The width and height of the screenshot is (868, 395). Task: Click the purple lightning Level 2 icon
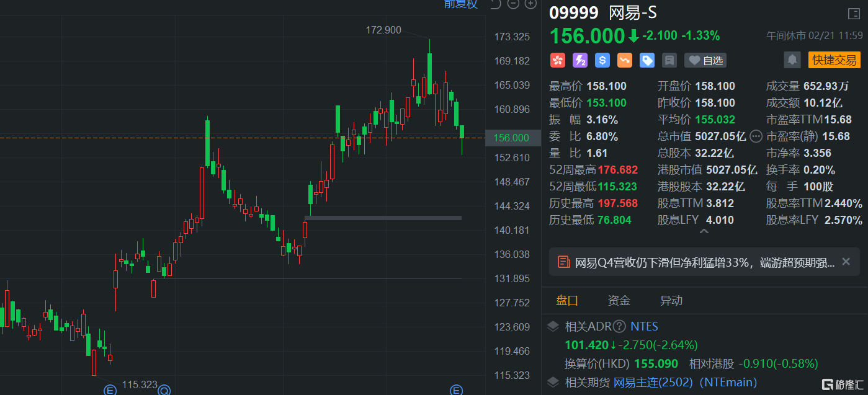580,60
